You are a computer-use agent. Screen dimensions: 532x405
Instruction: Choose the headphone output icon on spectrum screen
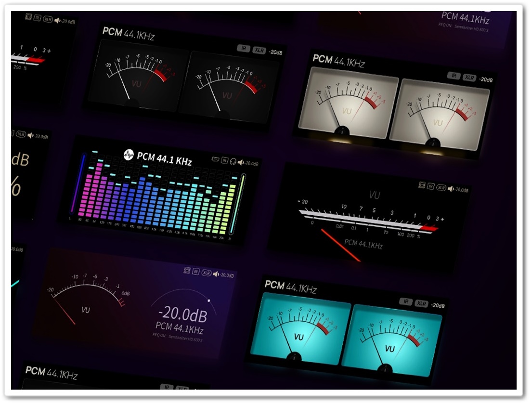[x=233, y=161]
